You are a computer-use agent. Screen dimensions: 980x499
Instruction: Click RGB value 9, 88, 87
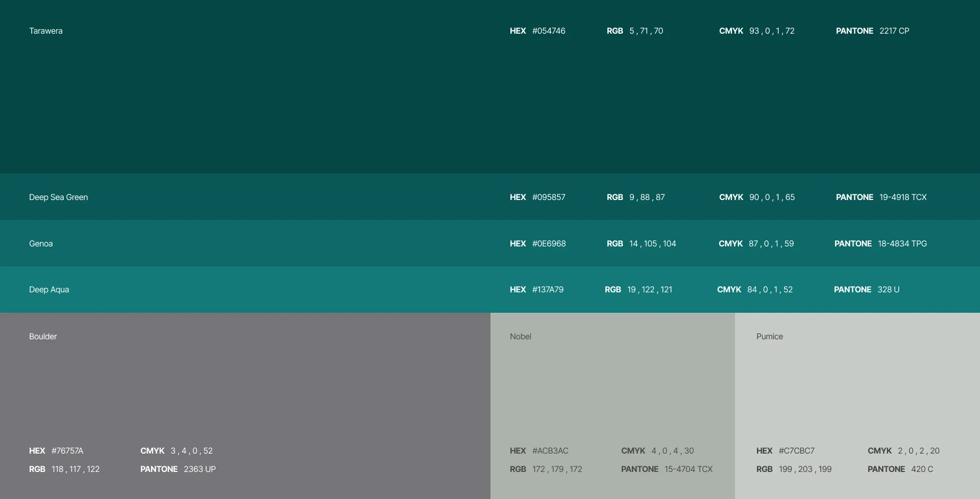coord(647,197)
